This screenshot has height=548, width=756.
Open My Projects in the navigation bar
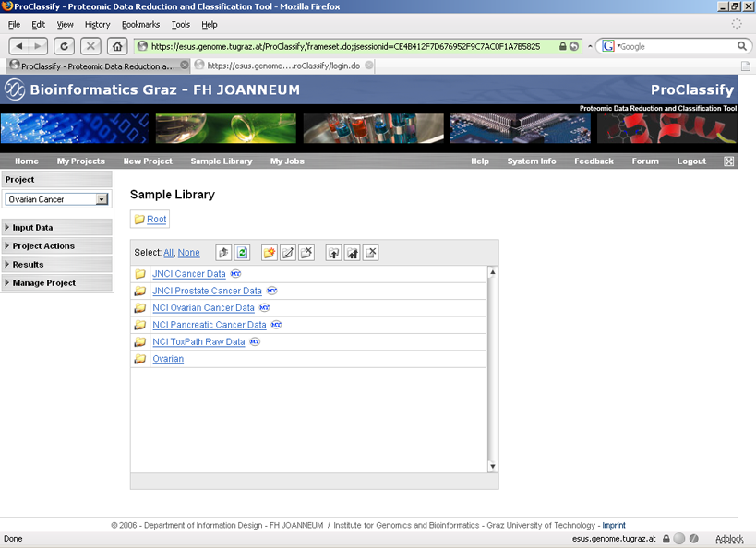coord(81,161)
